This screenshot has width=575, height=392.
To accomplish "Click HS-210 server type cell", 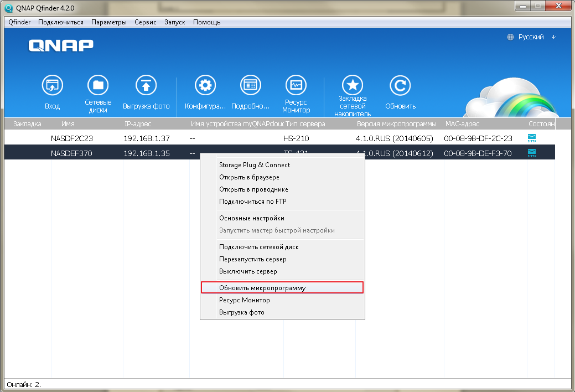I will click(296, 138).
